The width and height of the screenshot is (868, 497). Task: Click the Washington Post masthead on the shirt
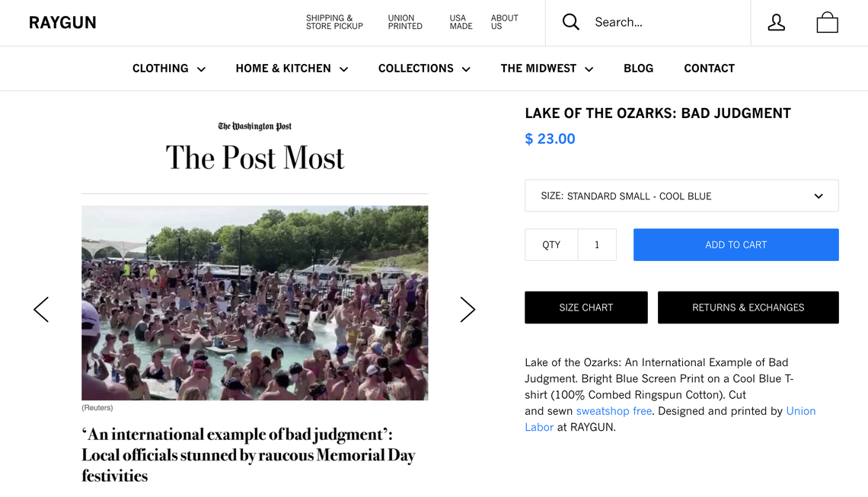255,126
